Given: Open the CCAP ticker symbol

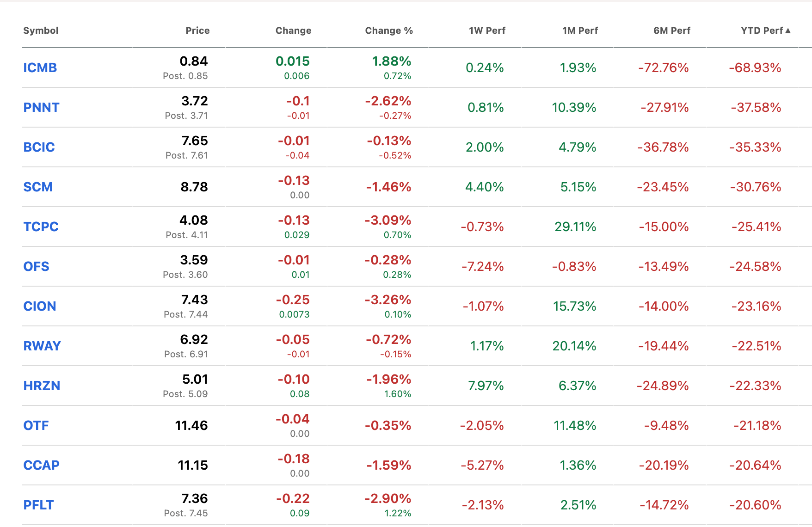Looking at the screenshot, I should pos(41,465).
